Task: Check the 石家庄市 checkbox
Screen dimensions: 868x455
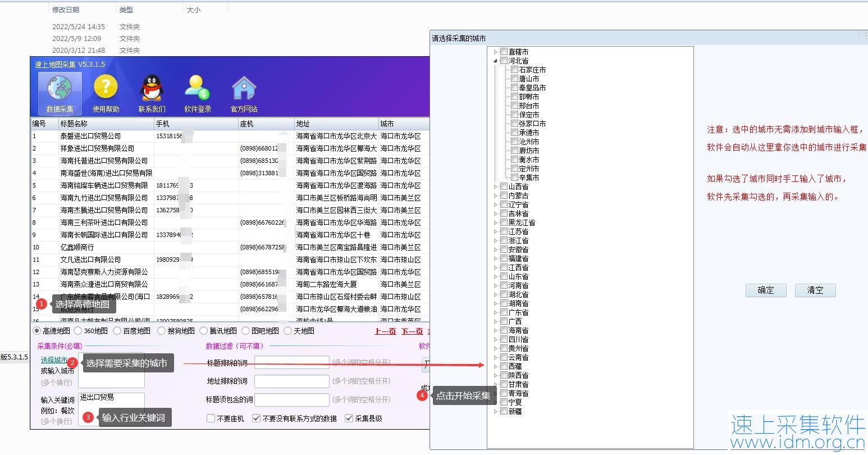Action: click(x=514, y=70)
